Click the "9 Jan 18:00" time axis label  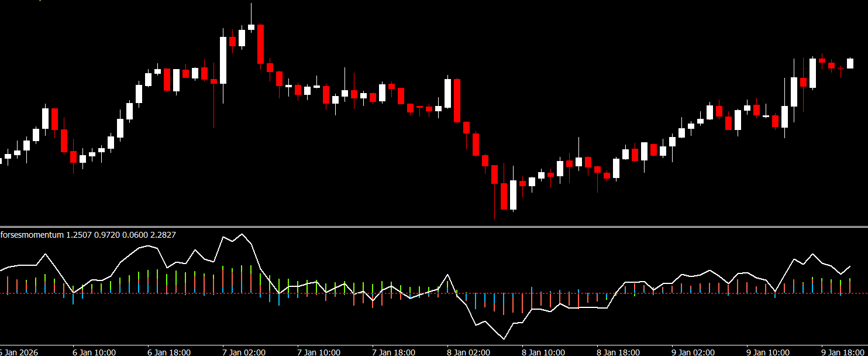(843, 352)
